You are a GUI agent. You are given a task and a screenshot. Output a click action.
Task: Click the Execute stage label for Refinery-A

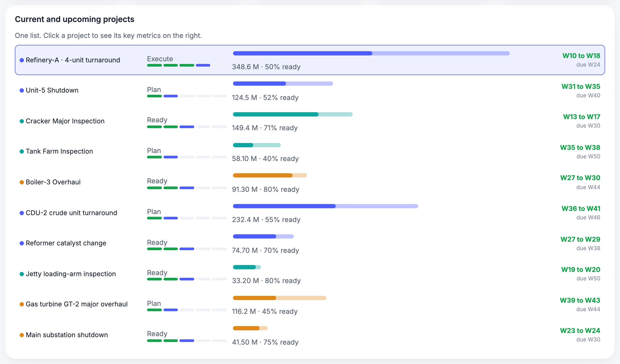[160, 59]
